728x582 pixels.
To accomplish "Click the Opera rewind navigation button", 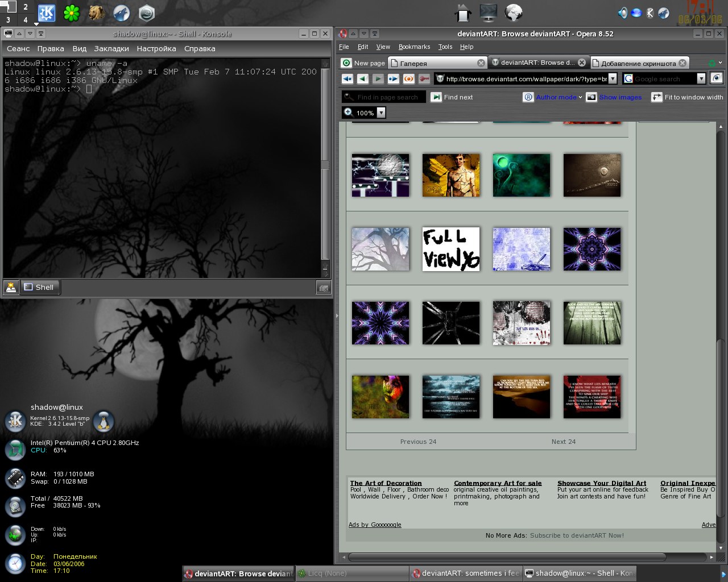I will [x=347, y=79].
